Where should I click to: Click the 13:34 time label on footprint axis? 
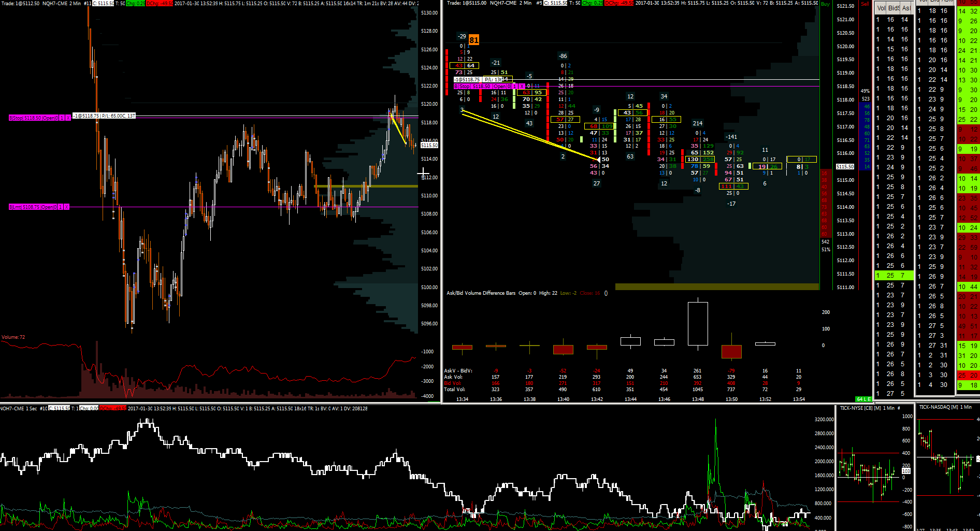462,399
